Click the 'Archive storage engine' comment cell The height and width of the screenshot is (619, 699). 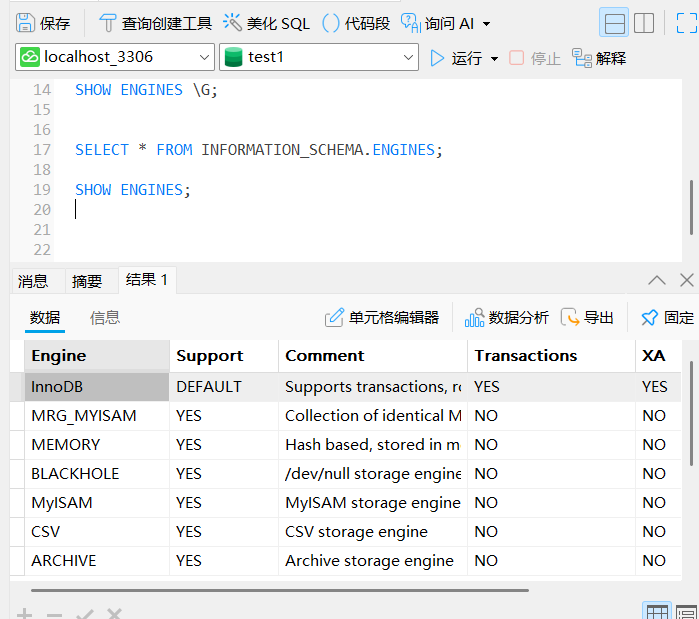coord(373,561)
